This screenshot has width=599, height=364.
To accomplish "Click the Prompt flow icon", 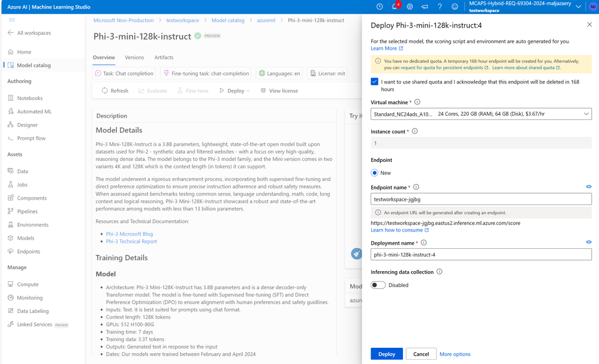I will [x=11, y=139].
